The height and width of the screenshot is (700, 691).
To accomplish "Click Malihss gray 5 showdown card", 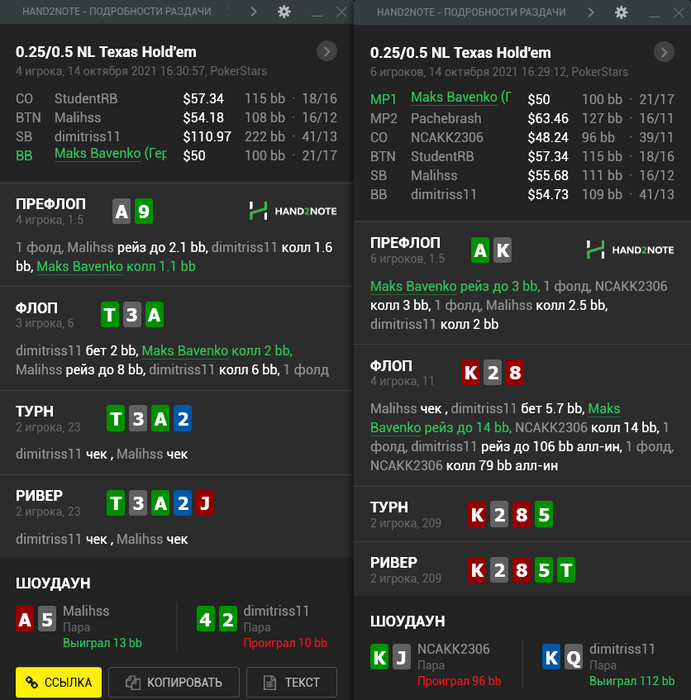I will (47, 619).
